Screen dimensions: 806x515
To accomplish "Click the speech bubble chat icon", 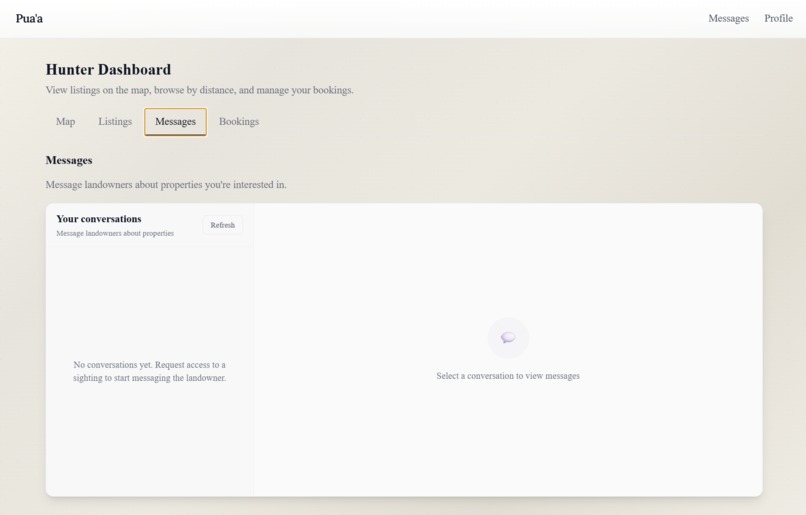I will [x=508, y=338].
